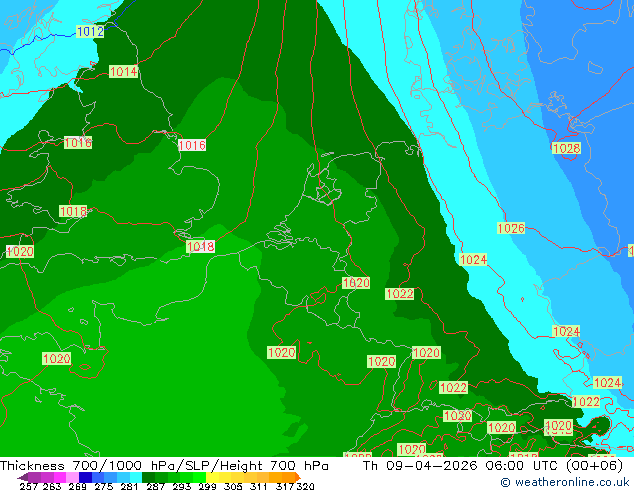The height and width of the screenshot is (490, 634).
Task: Click the legend value 275
Action: click(x=104, y=486)
